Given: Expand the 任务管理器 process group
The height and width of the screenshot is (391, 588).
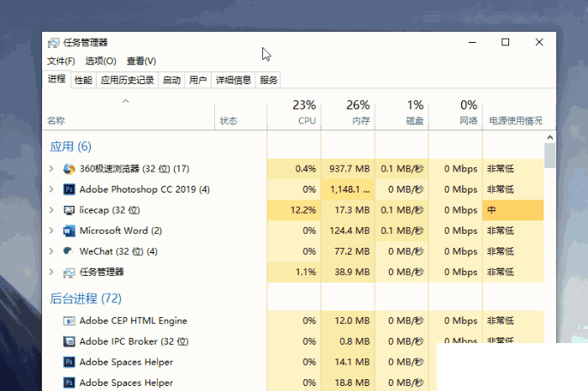Looking at the screenshot, I should 51,272.
